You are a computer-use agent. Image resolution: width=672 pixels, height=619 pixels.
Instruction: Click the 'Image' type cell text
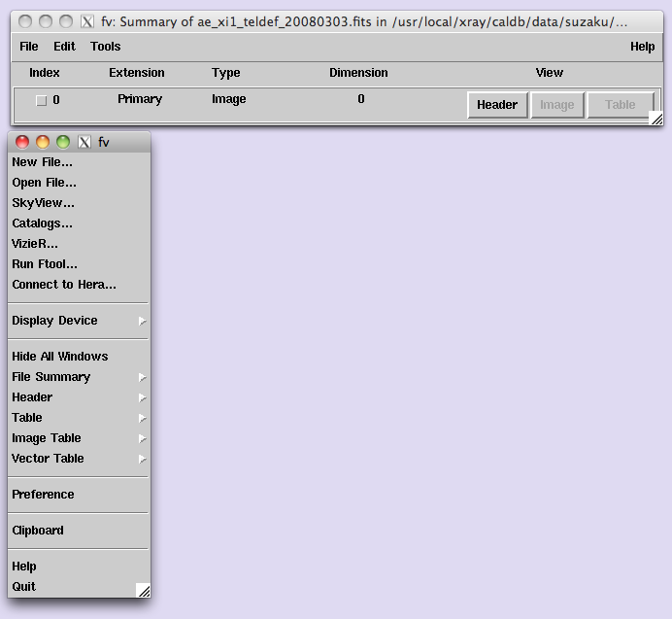pos(229,99)
